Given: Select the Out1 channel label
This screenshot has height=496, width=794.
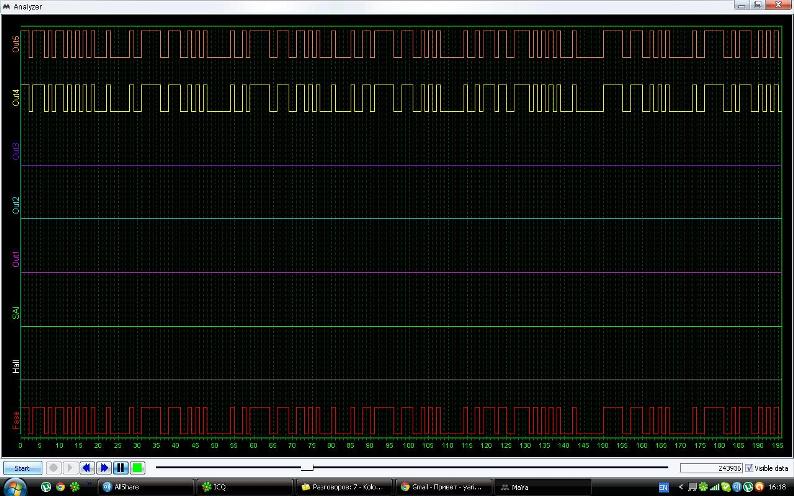Looking at the screenshot, I should tap(16, 259).
